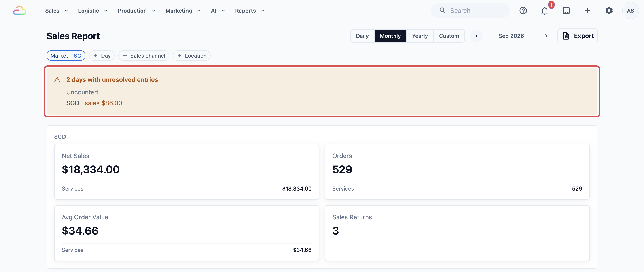The width and height of the screenshot is (644, 272).
Task: Open the AS user avatar menu
Action: (x=630, y=11)
